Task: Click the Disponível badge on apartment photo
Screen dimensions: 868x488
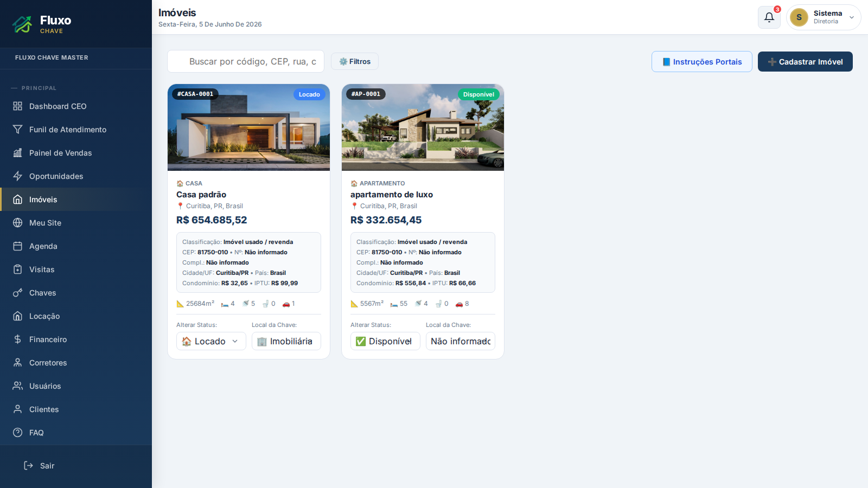Action: pos(478,94)
